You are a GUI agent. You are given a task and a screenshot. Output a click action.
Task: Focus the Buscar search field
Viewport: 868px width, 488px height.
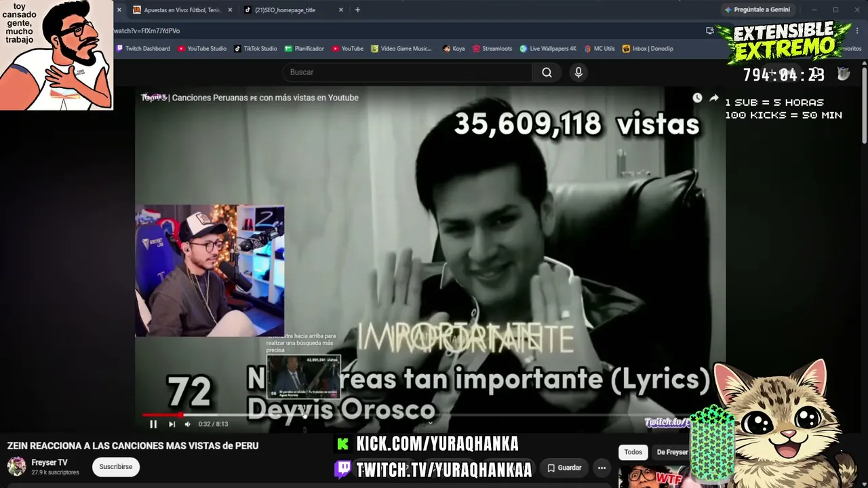408,73
